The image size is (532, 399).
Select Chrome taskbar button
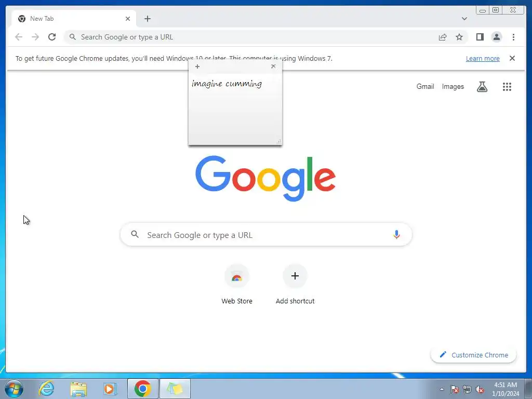pyautogui.click(x=142, y=389)
